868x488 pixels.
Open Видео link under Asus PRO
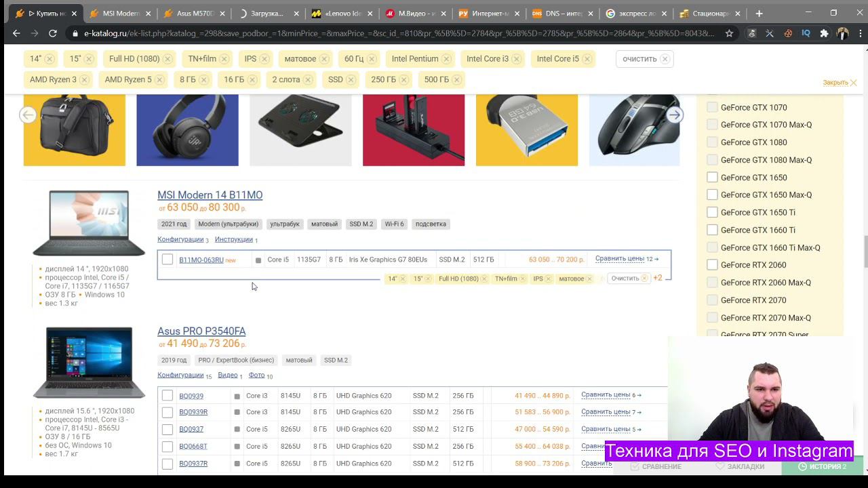[228, 375]
